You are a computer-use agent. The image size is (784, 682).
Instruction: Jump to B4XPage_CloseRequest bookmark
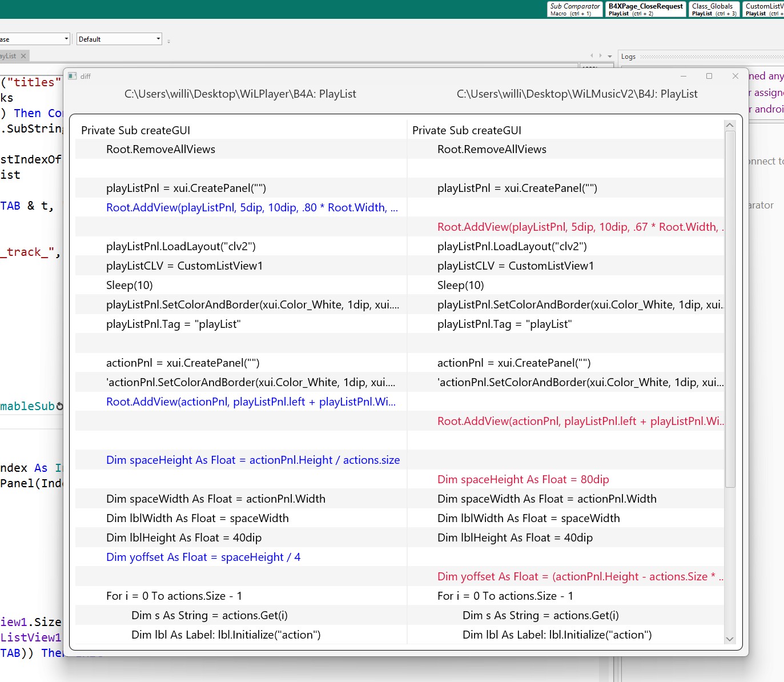[x=645, y=9]
